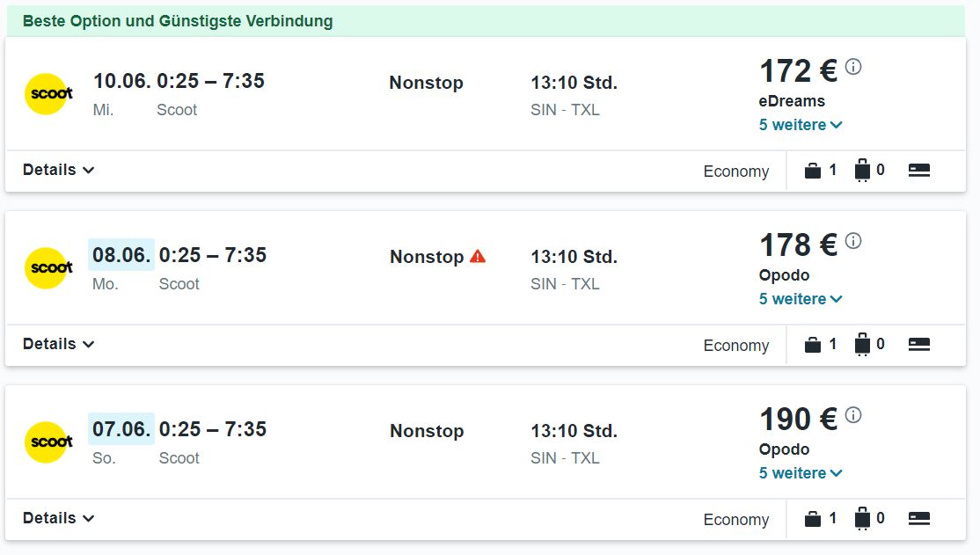Click the payment card icon in the 07.06. flight row
The width and height of the screenshot is (980, 555).
click(x=918, y=518)
